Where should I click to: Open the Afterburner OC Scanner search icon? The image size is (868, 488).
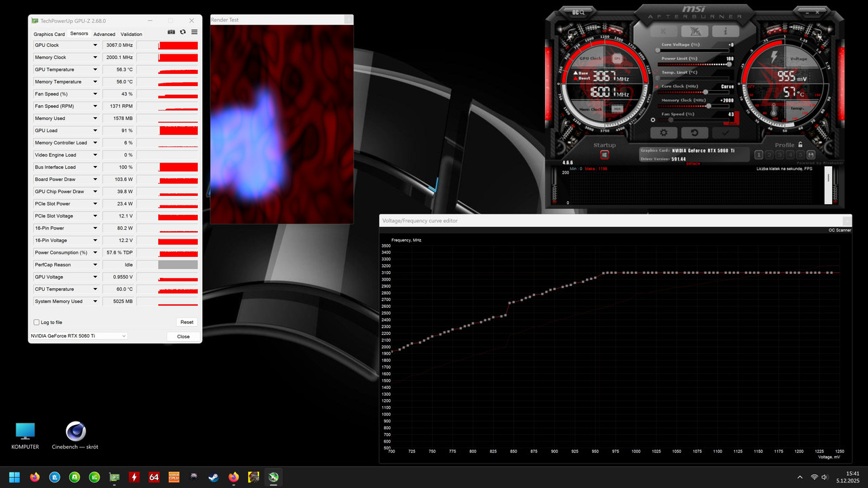(578, 12)
